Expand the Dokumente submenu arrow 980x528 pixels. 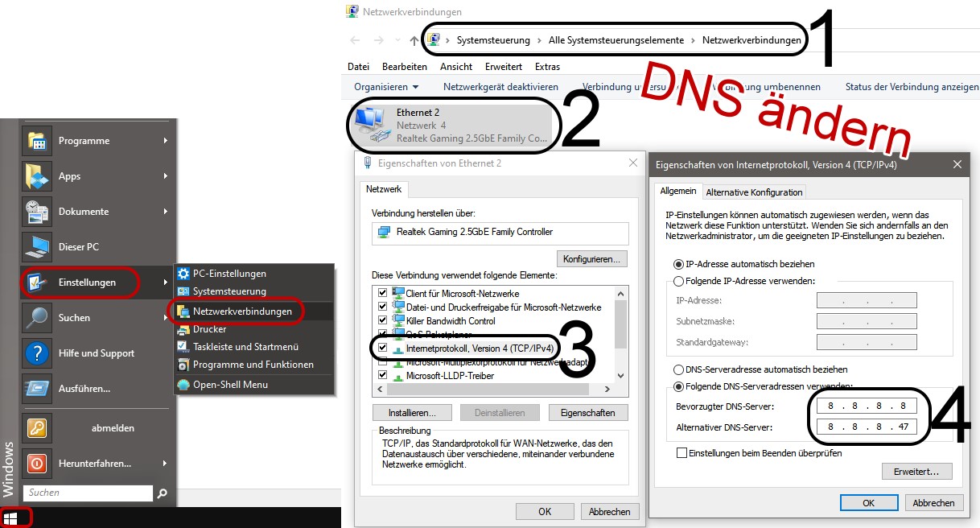166,212
